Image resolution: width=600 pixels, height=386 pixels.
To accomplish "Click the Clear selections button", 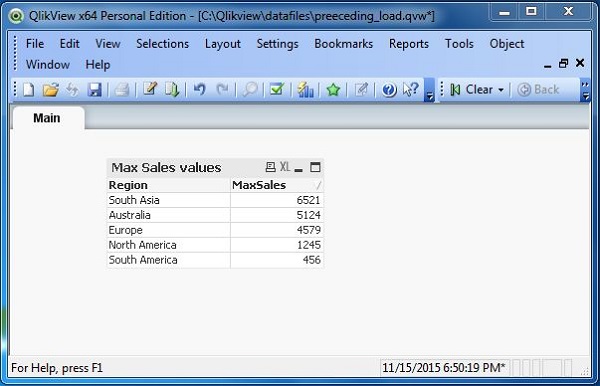I will point(473,90).
